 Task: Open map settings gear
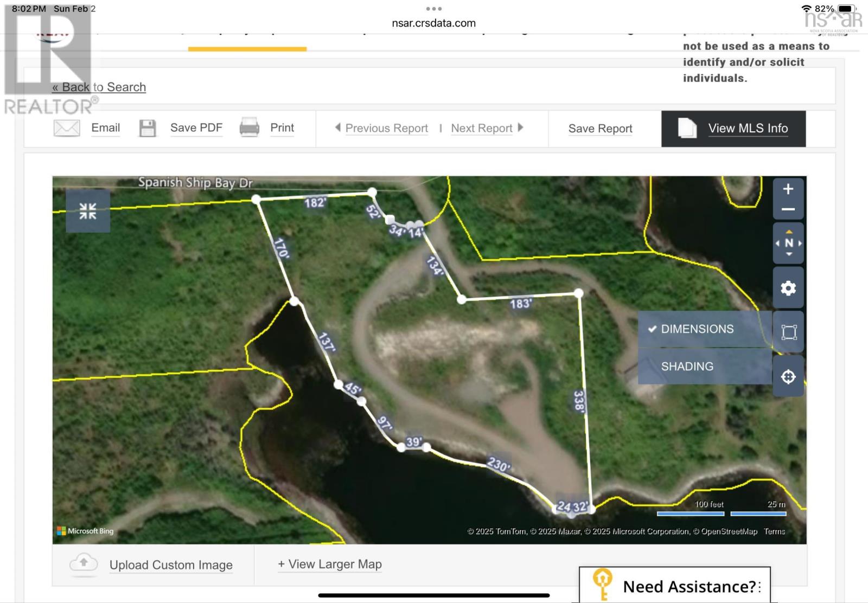[788, 288]
